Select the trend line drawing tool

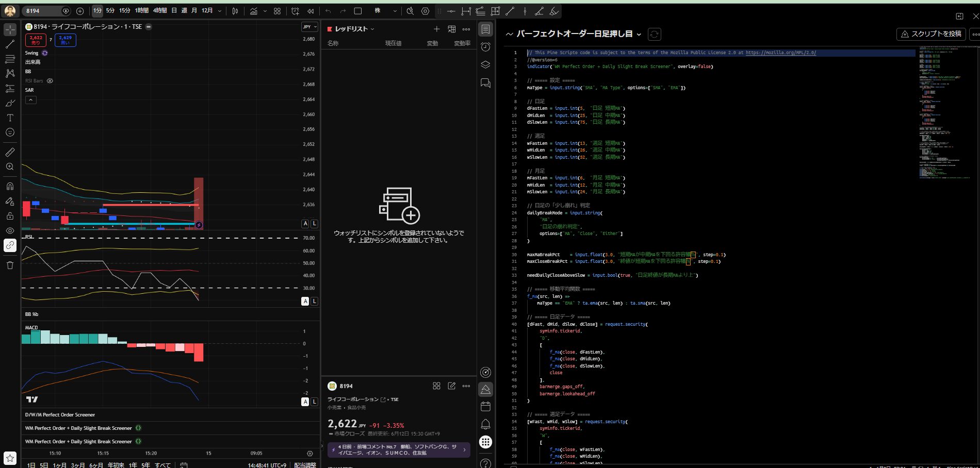tap(10, 44)
